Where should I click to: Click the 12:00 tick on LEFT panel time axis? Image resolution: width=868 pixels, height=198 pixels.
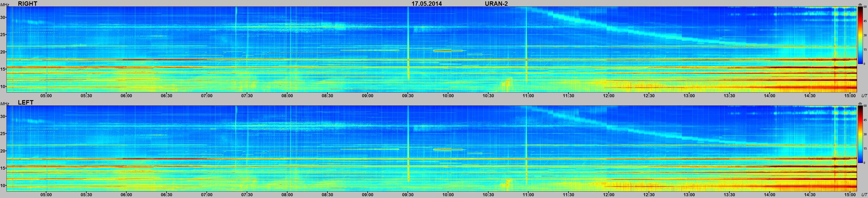pos(609,194)
